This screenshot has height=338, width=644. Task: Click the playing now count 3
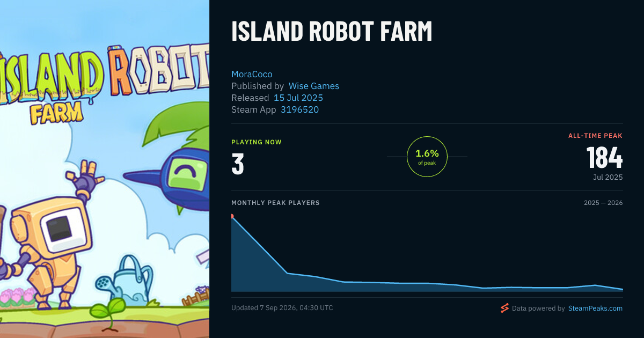[x=238, y=164]
